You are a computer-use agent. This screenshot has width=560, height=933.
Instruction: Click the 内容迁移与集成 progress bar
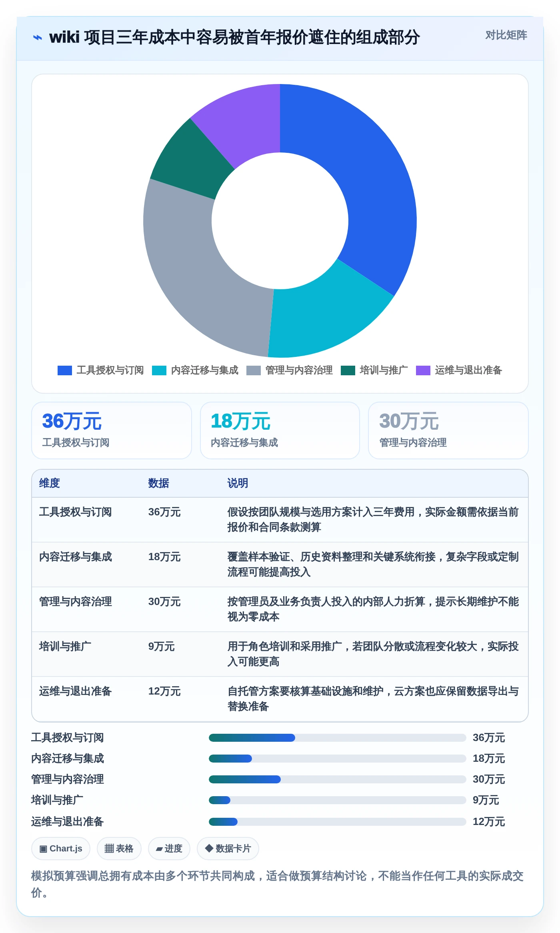coord(338,759)
